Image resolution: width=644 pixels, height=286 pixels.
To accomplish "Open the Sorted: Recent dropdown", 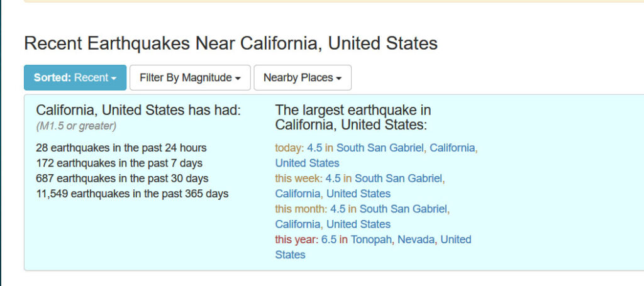I will [75, 77].
